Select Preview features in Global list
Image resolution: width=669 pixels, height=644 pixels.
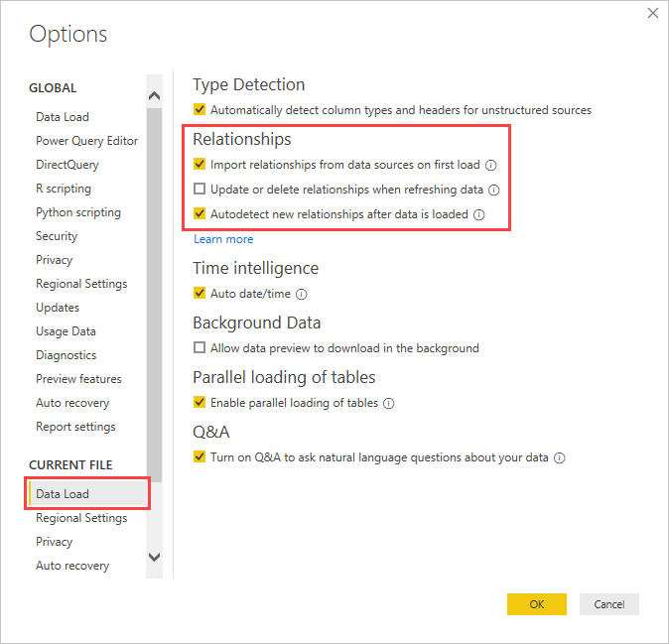tap(78, 379)
